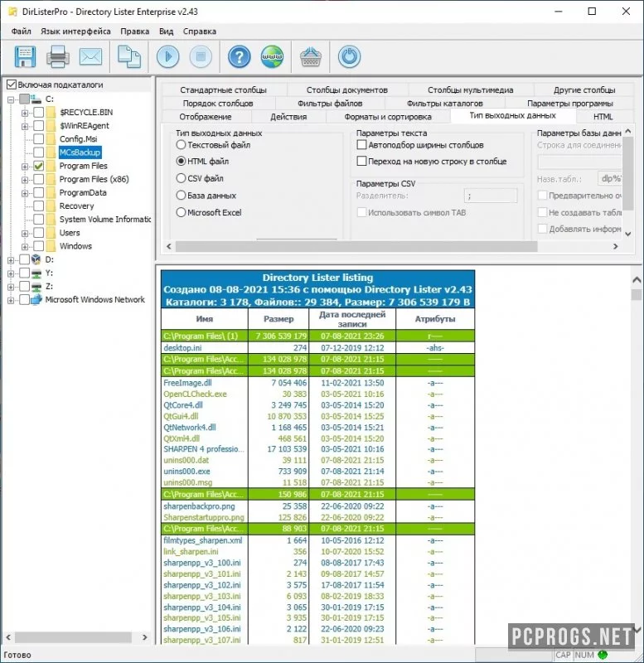Expand the ProgramData tree node
Screen dimensions: 644x663
coord(25,194)
